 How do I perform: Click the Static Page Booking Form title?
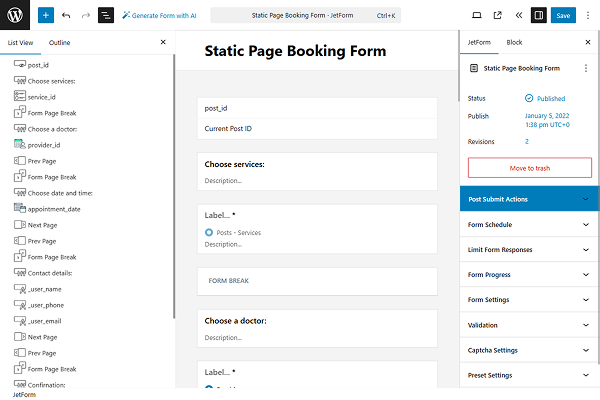[295, 51]
